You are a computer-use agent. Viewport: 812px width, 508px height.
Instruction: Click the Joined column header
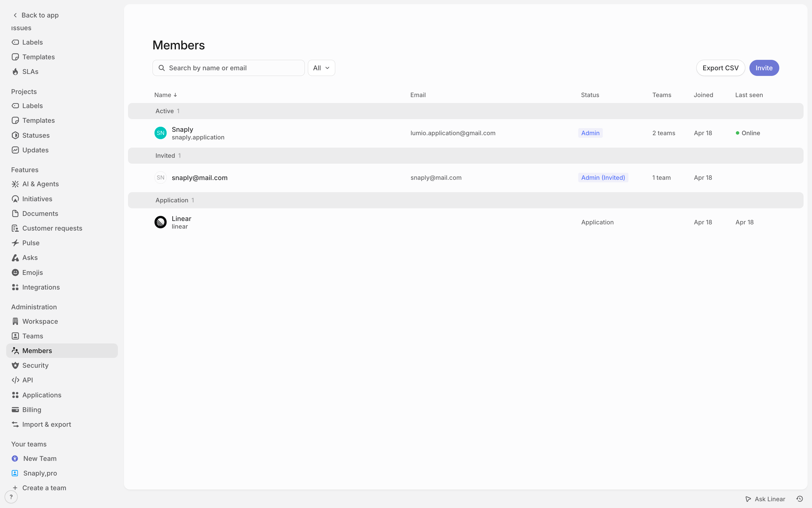coord(703,95)
